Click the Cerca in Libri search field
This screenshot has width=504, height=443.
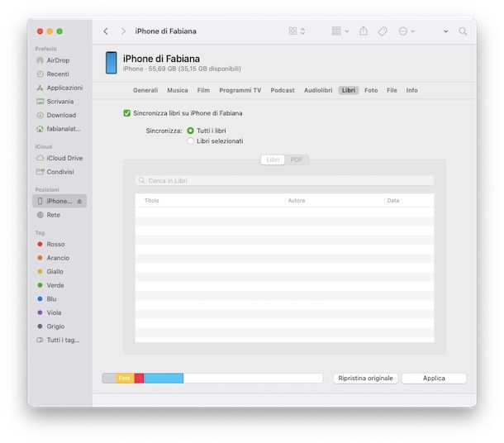284,181
